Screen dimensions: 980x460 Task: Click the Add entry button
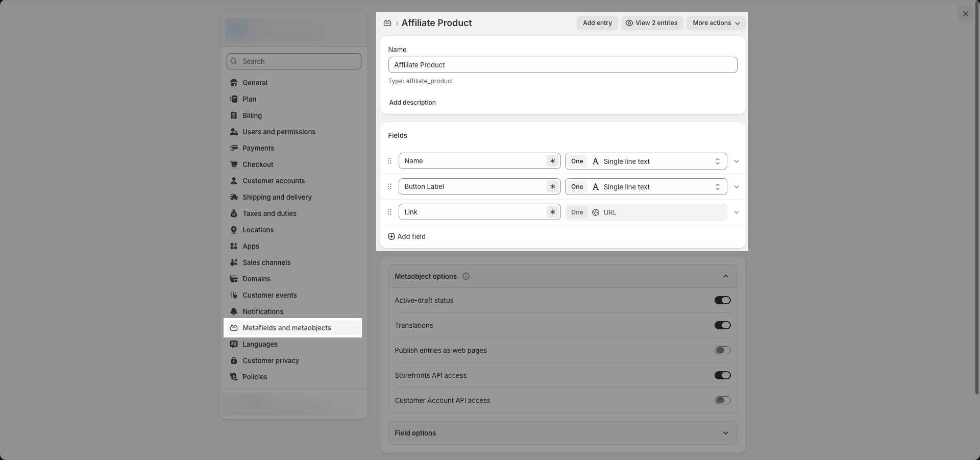[x=597, y=23]
